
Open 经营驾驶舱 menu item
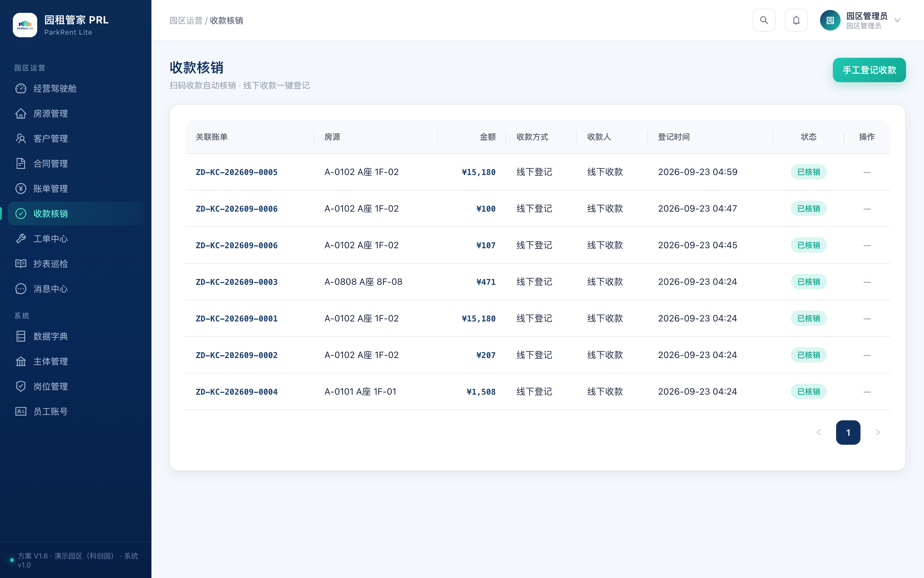click(76, 88)
